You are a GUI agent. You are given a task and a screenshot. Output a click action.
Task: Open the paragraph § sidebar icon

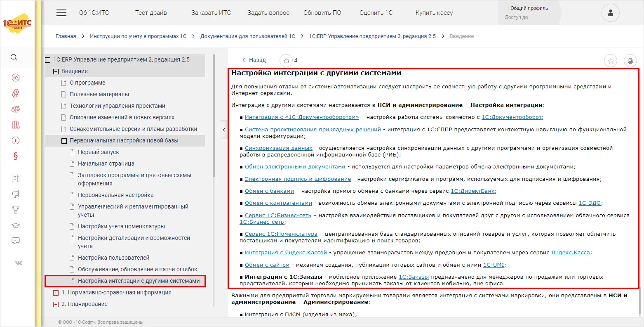point(16,156)
